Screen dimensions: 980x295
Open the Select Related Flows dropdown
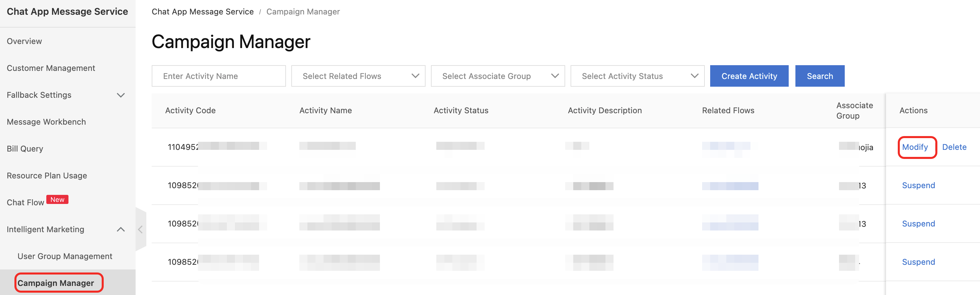click(358, 76)
